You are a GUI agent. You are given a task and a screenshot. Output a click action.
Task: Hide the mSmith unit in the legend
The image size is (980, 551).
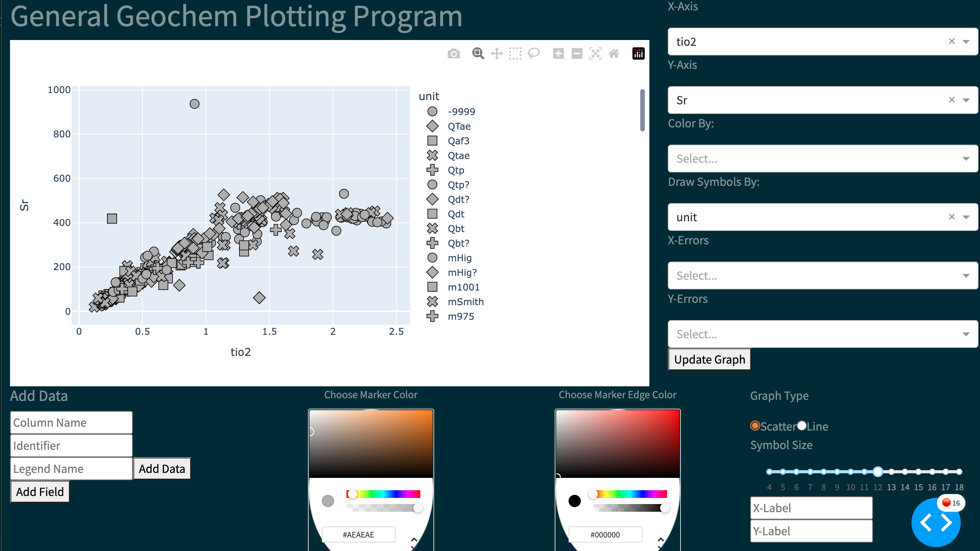click(x=465, y=302)
